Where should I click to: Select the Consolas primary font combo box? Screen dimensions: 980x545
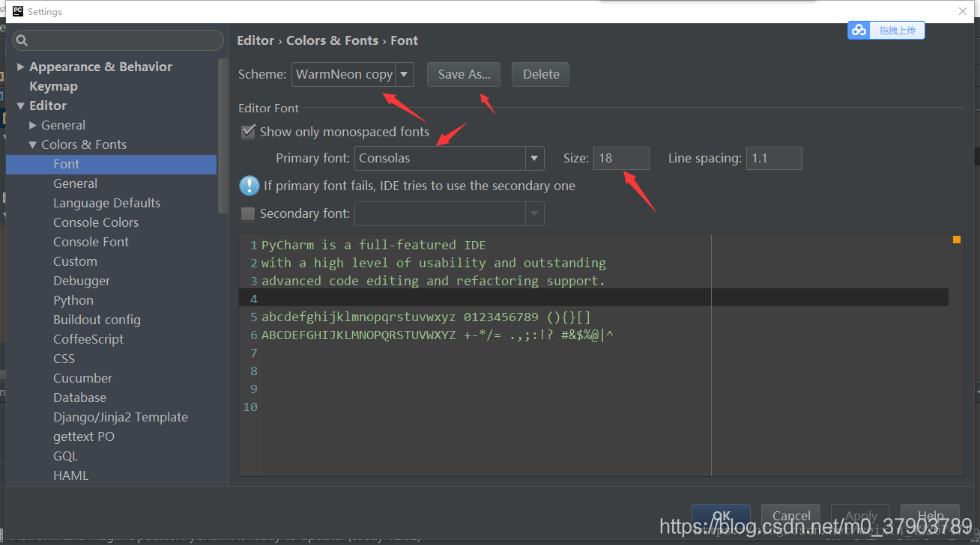[450, 158]
